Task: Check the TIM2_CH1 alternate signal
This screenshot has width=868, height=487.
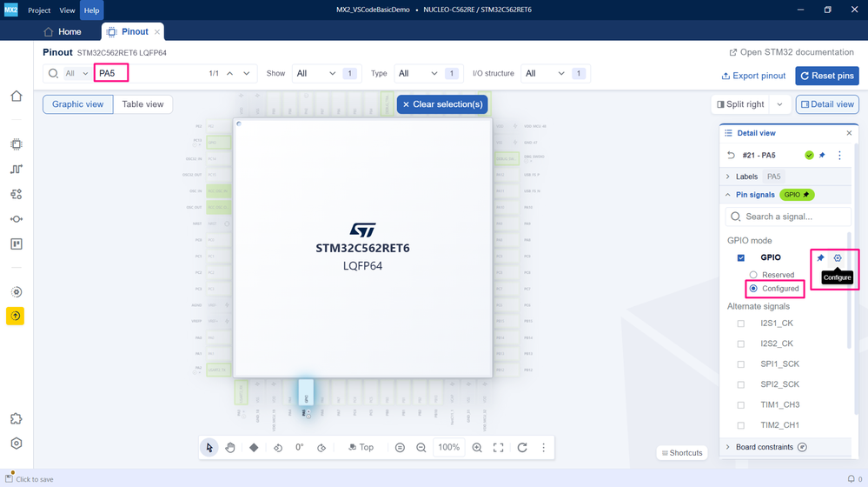Action: click(741, 425)
